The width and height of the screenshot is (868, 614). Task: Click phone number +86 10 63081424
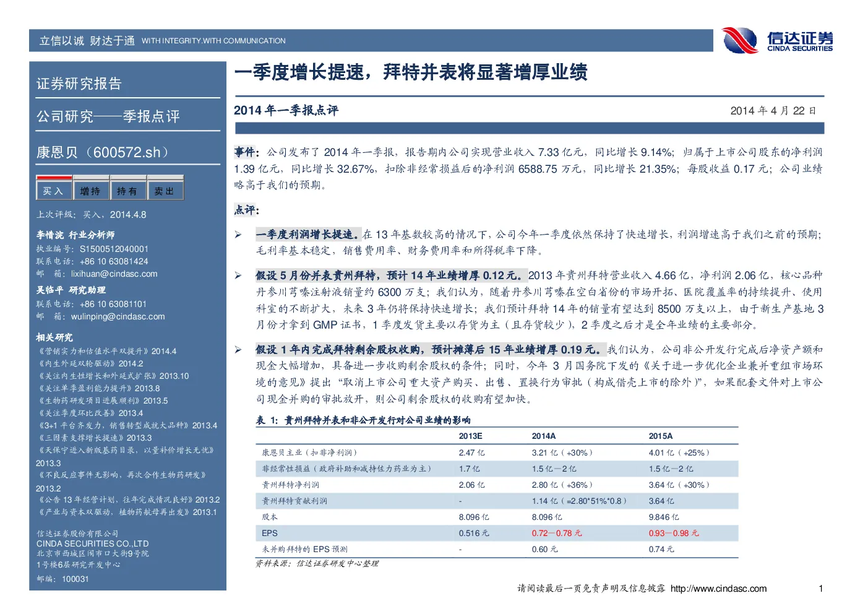(x=114, y=261)
